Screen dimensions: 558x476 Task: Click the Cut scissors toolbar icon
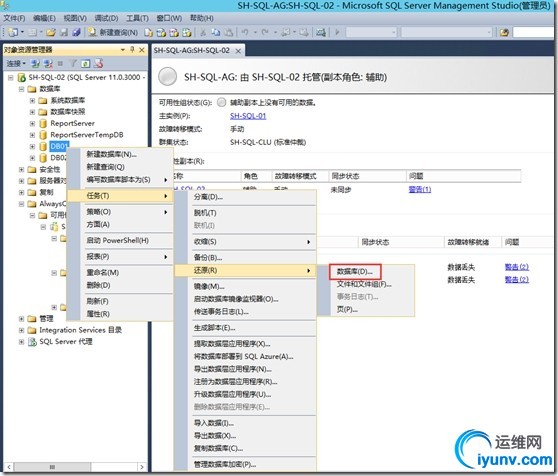[203, 33]
